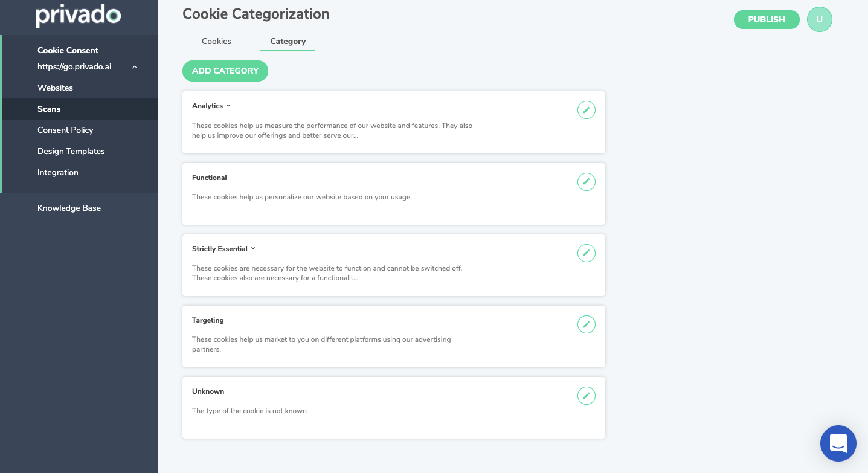Open the live chat messenger bubble
Viewport: 868px width, 473px height.
tap(838, 443)
